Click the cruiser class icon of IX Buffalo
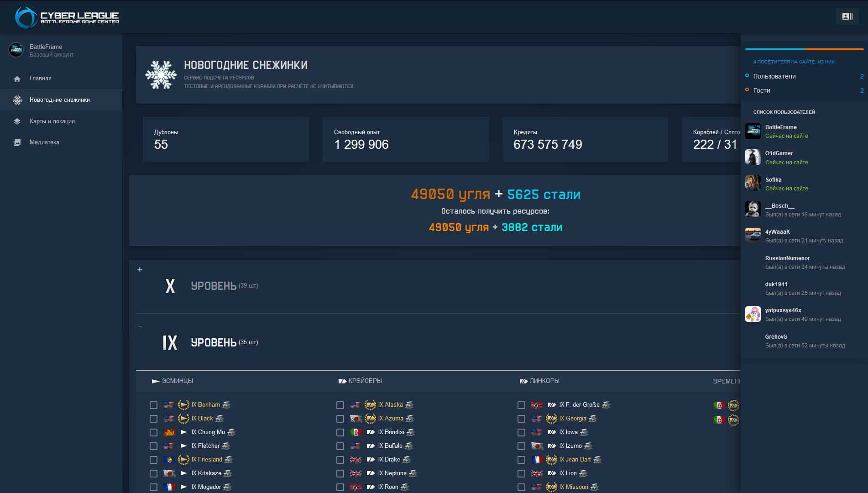 click(x=371, y=446)
